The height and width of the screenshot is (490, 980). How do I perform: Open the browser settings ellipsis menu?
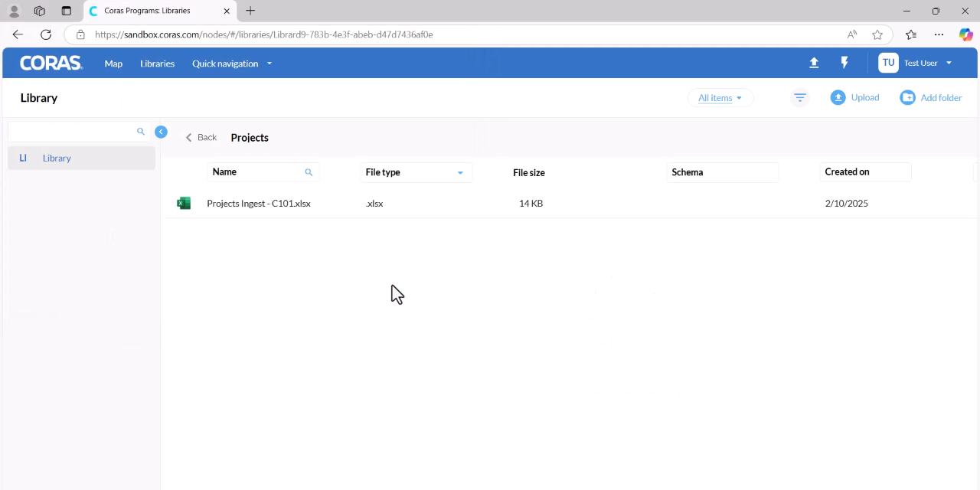939,34
